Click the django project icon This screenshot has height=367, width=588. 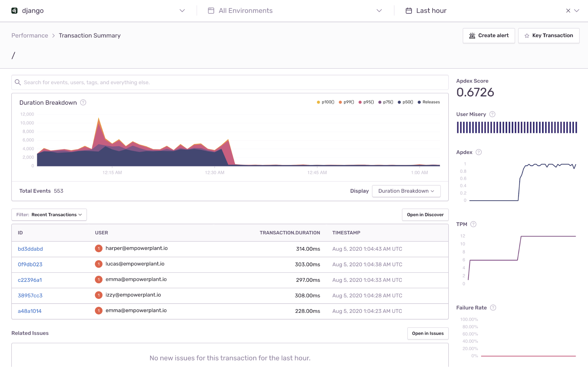point(14,11)
